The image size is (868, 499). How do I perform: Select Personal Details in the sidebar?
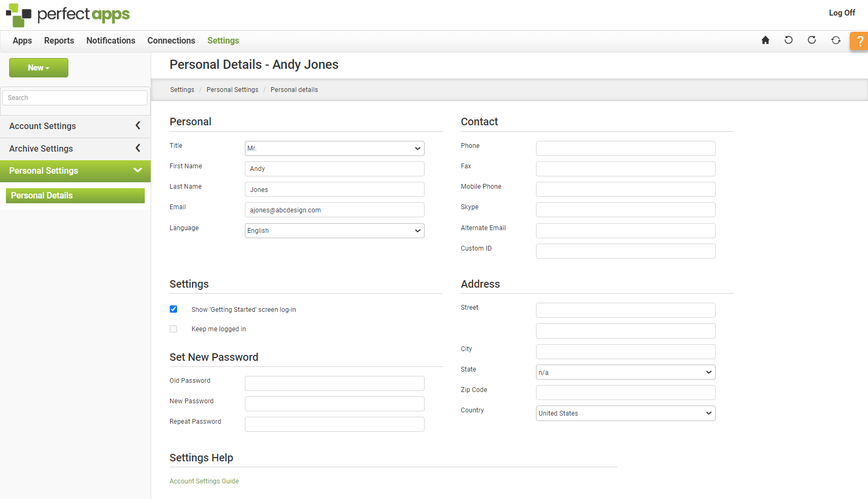75,196
